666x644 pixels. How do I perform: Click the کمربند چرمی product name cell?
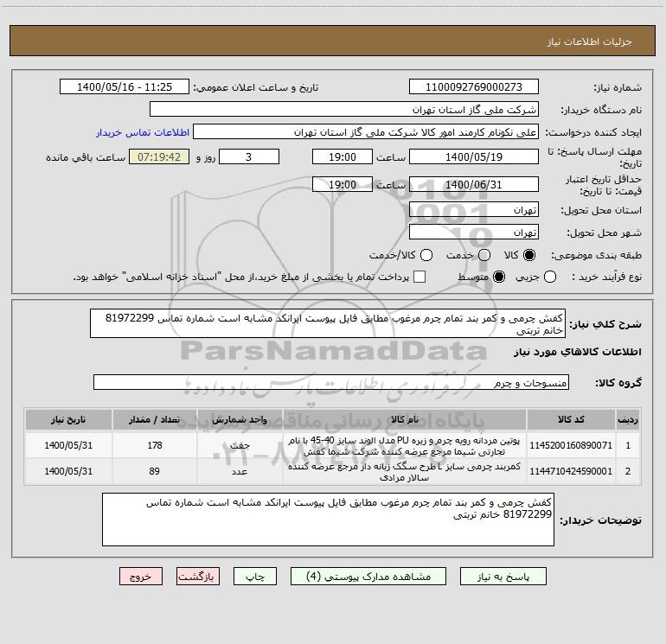pos(405,471)
